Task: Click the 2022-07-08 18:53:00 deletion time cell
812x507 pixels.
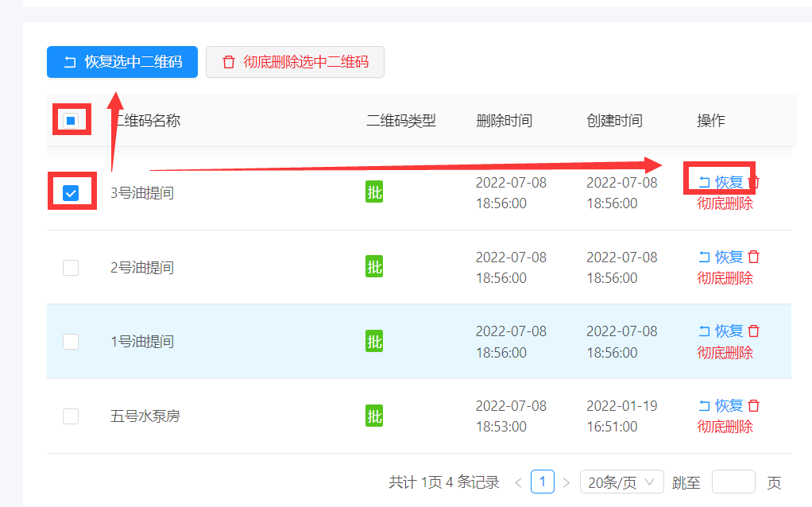Action: click(x=511, y=416)
